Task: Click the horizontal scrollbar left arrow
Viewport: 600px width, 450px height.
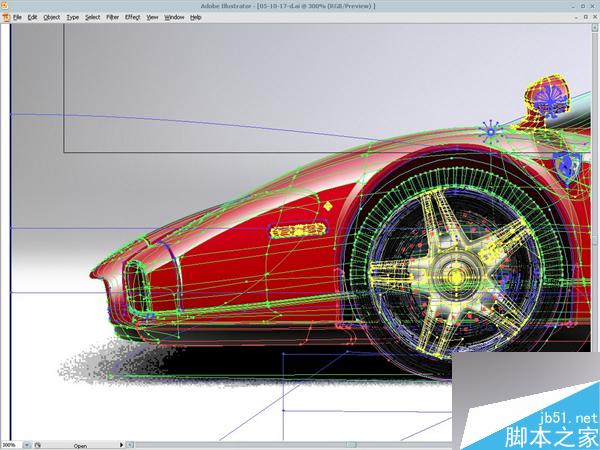Action: tap(130, 445)
